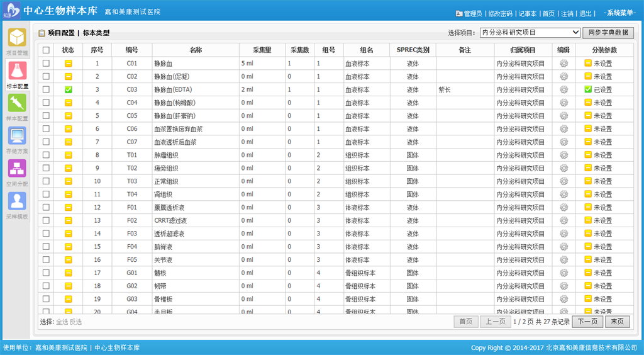Click the 采集量 field of row C03
The width and height of the screenshot is (644, 355).
point(262,89)
